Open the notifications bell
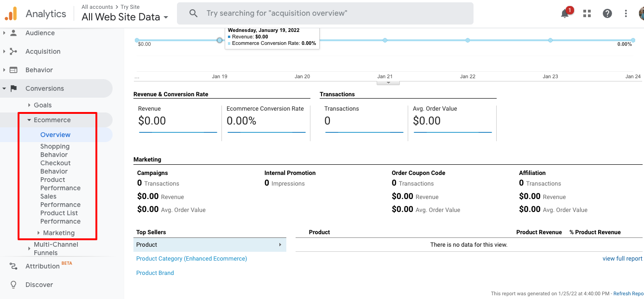 565,13
